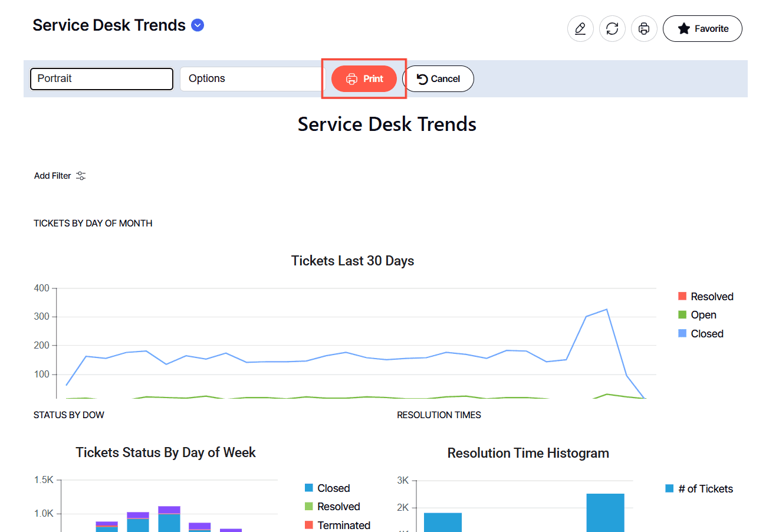Click the refresh dashboard icon
Screen dimensions: 779x532
[612, 28]
